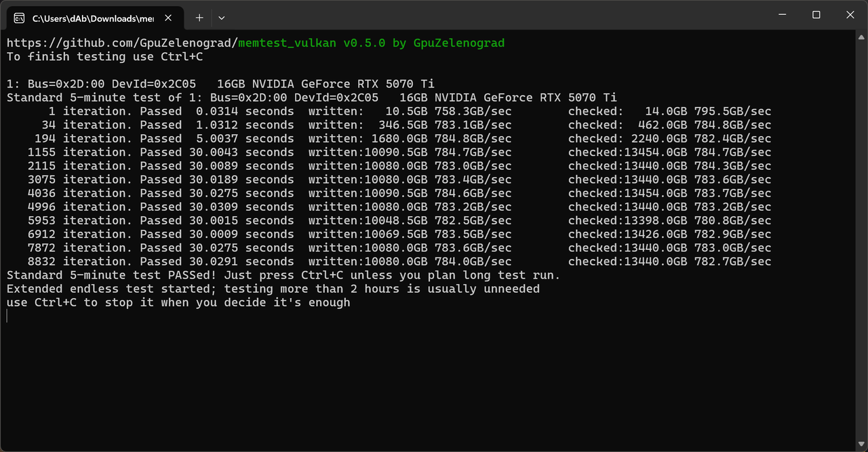The image size is (868, 452).
Task: Click the '4036 iteration. Passed 30.0275' row
Action: 389,193
